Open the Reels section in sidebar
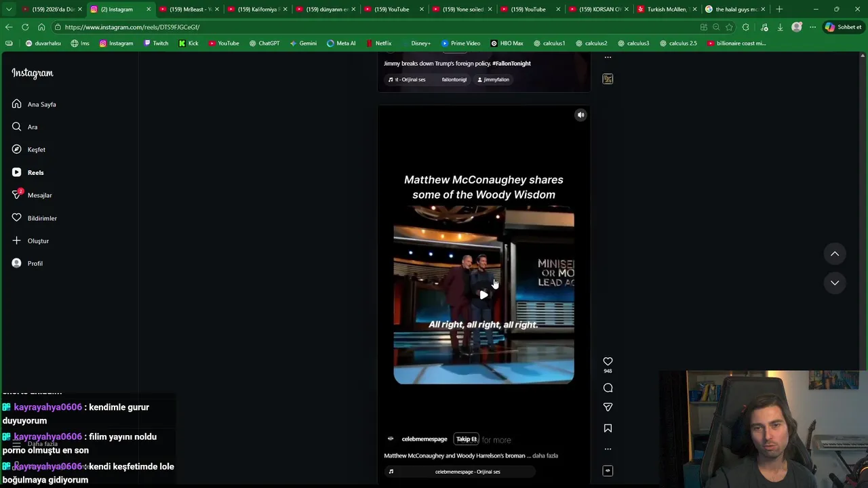Viewport: 868px width, 488px height. (28, 172)
